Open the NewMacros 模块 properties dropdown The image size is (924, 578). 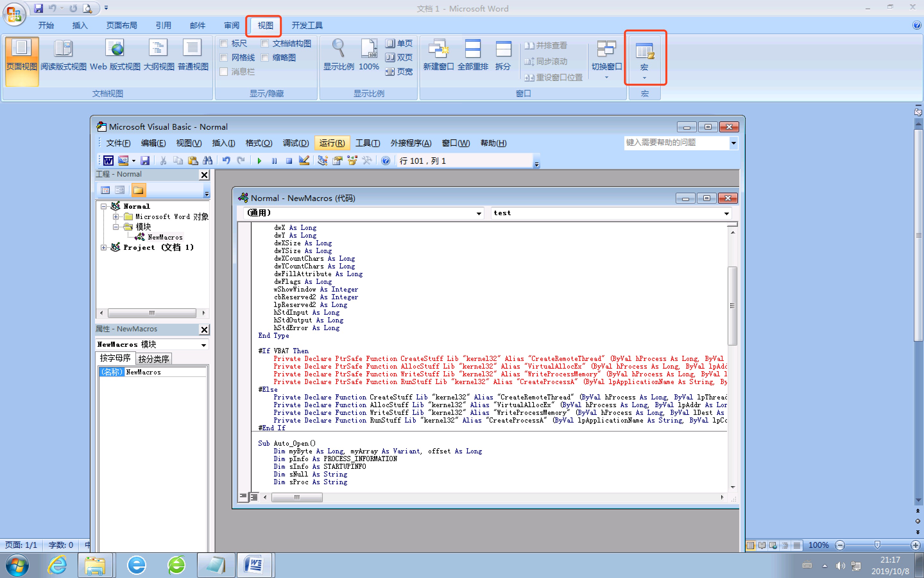203,345
